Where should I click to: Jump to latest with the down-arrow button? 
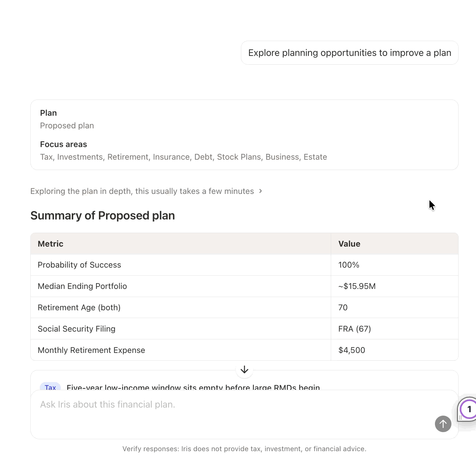coord(244,369)
